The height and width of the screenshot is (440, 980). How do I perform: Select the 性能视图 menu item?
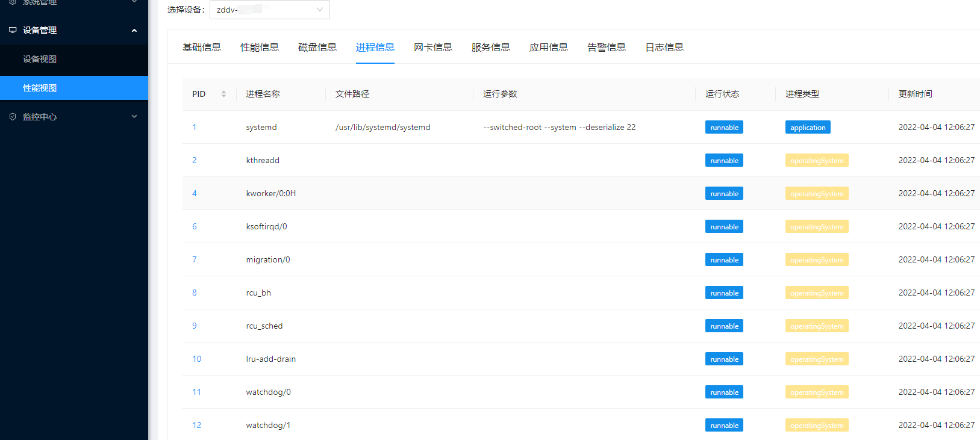pos(74,88)
